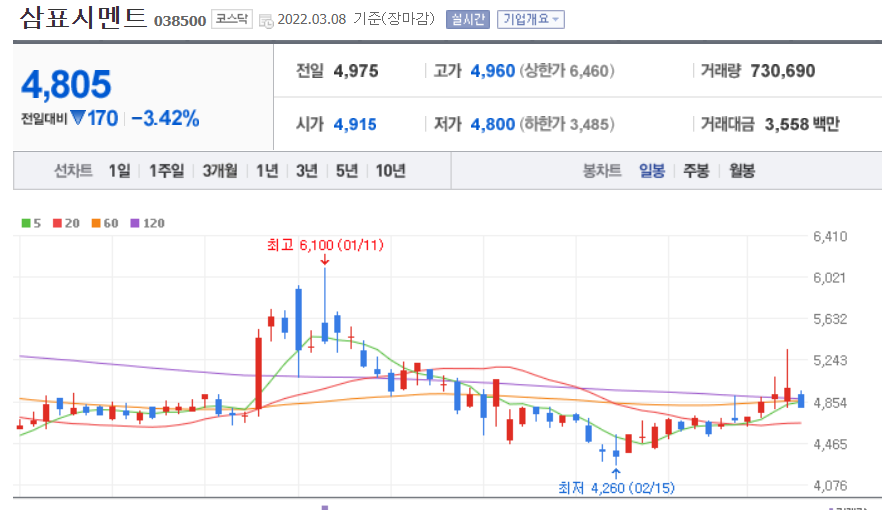Click the 코스닥 market badge
Image resolution: width=882 pixels, height=510 pixels.
[232, 19]
